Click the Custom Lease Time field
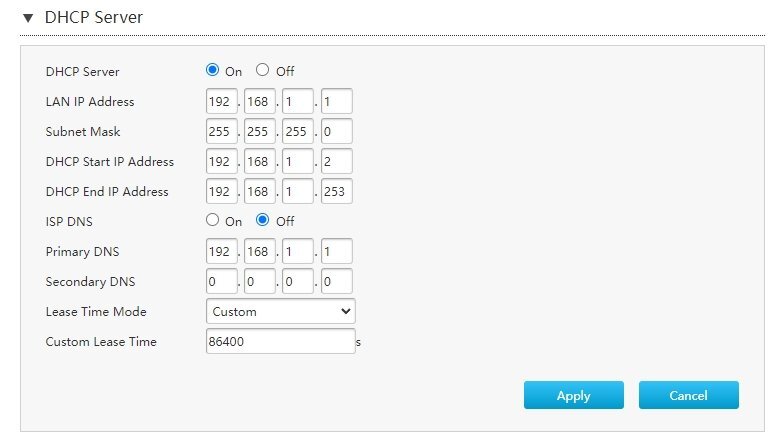772x441 pixels. (x=281, y=341)
